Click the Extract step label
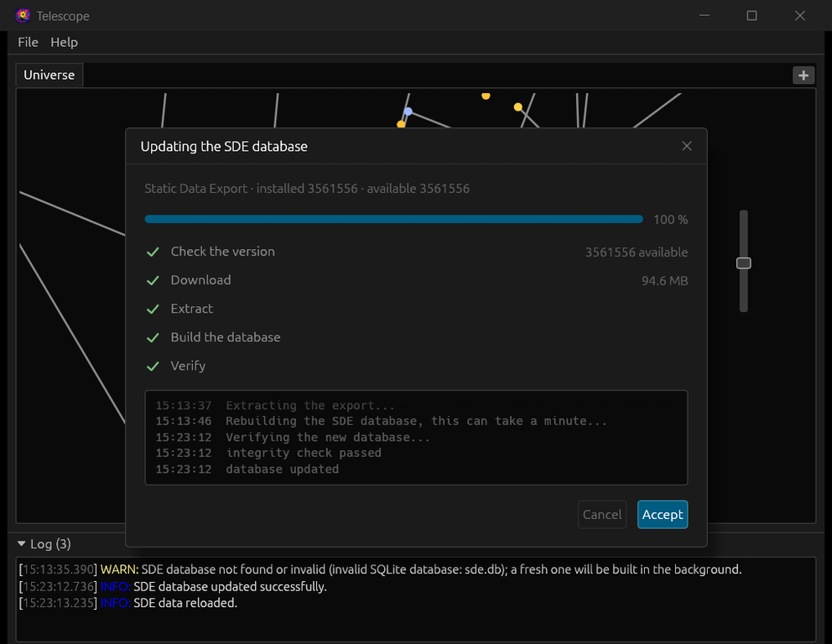This screenshot has width=832, height=644. (x=191, y=309)
